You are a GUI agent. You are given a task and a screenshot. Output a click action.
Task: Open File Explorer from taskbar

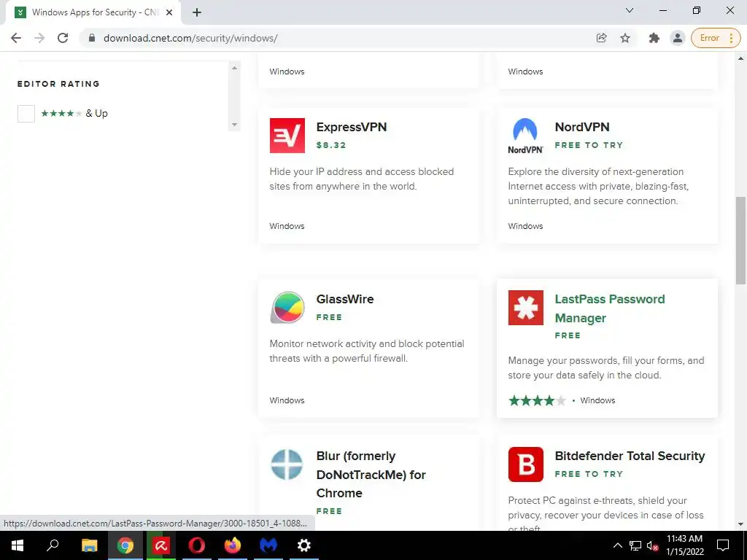[89, 545]
